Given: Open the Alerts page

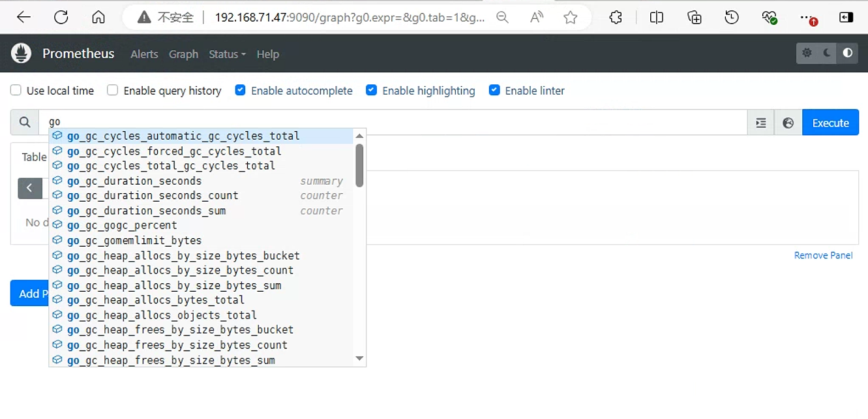Looking at the screenshot, I should tap(144, 54).
